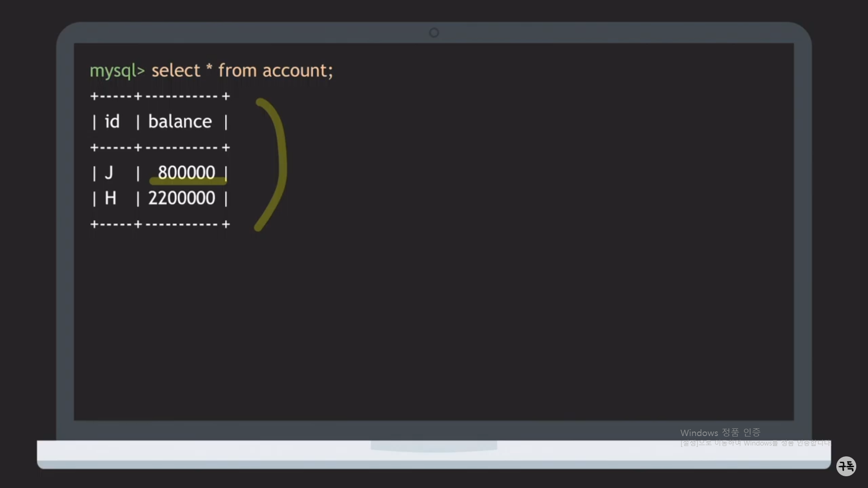Click the 2200000 balance value
The image size is (868, 488).
click(182, 198)
